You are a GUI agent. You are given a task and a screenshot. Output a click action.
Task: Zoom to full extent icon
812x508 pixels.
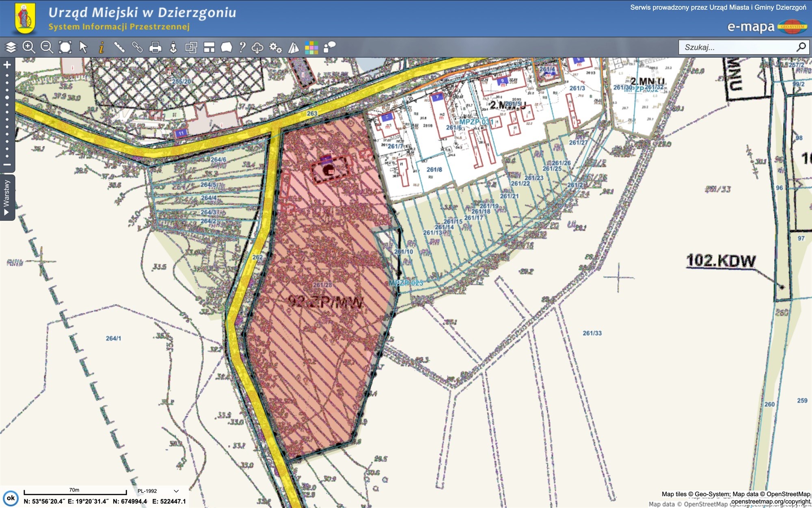[65, 48]
